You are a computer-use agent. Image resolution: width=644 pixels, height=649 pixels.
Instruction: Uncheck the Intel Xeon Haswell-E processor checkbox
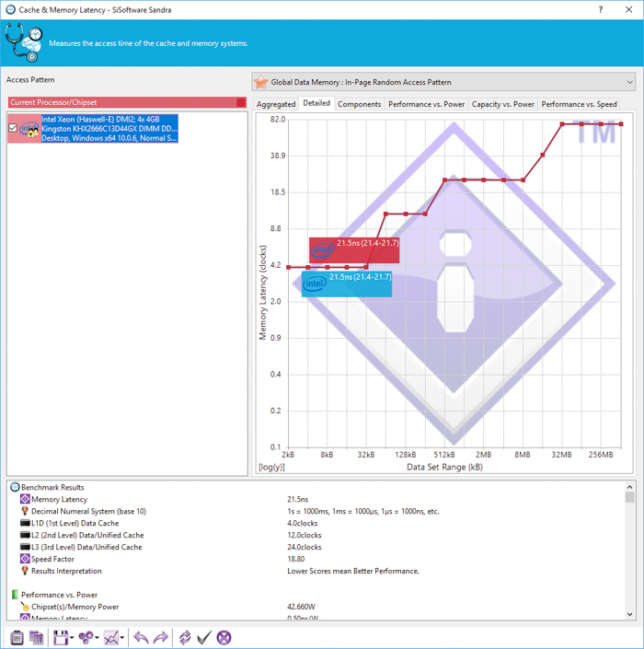tap(13, 129)
